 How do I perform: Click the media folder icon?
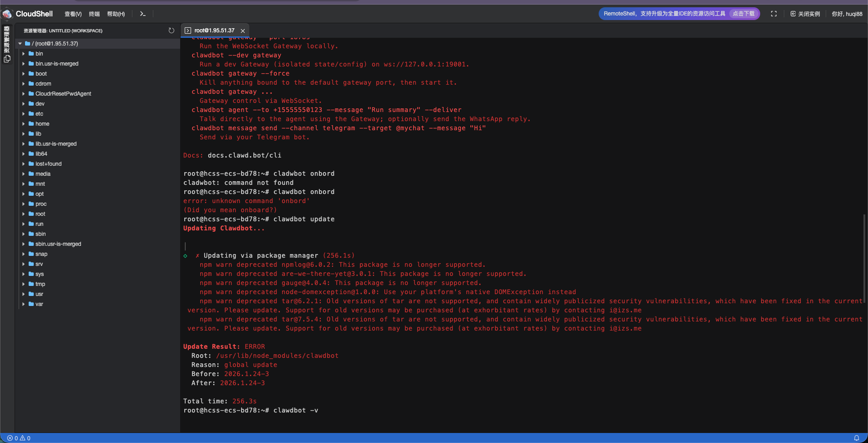point(31,174)
